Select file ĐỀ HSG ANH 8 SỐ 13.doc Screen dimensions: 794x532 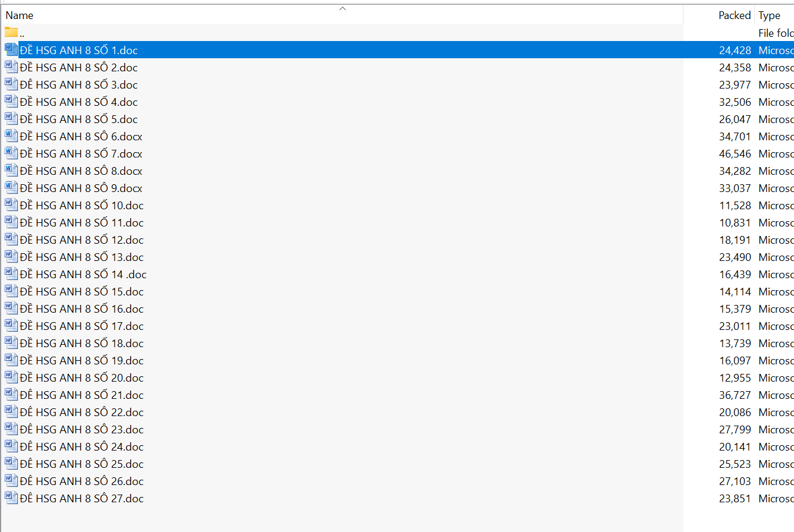[x=81, y=257]
